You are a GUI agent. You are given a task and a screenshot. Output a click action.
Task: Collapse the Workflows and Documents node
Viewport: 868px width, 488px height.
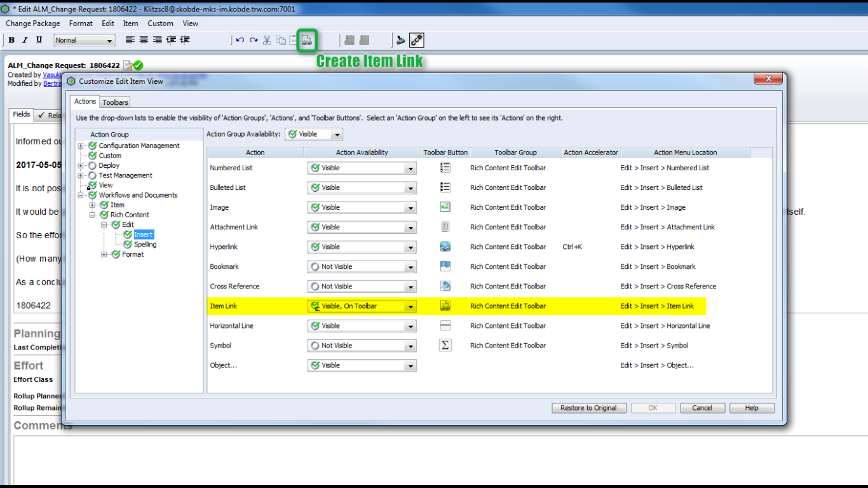81,195
